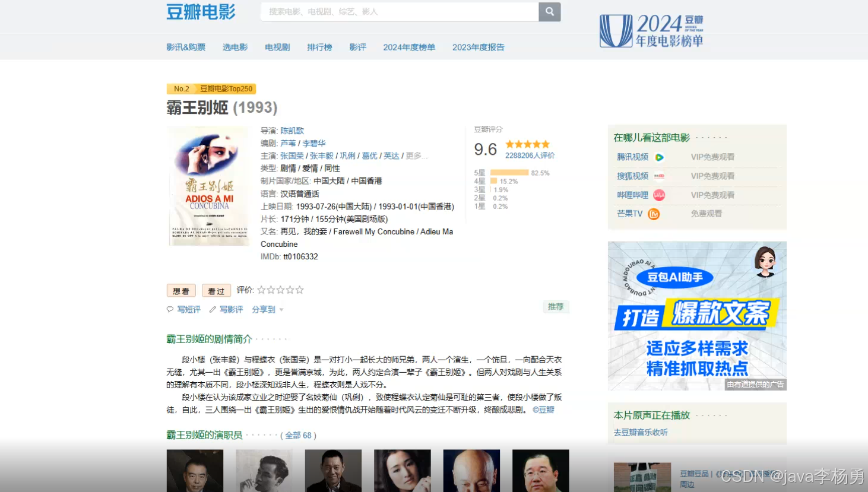Click the 哔哩哔哩 round pink icon

(659, 195)
